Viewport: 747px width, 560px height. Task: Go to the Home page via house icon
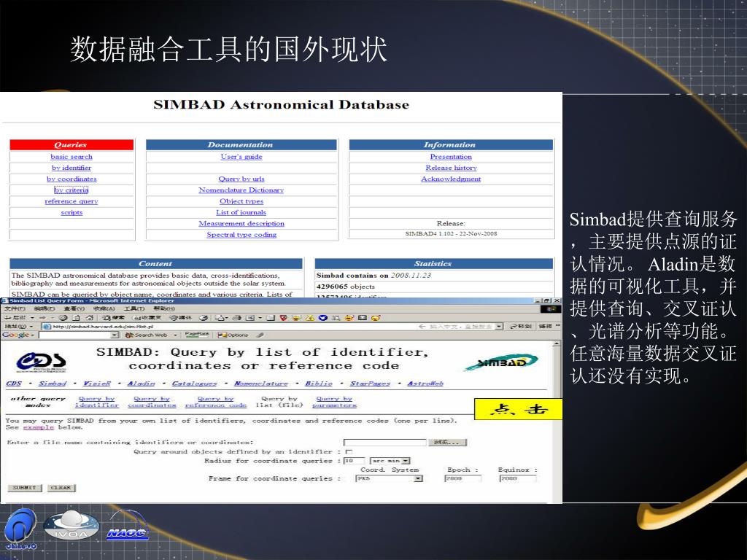click(89, 318)
